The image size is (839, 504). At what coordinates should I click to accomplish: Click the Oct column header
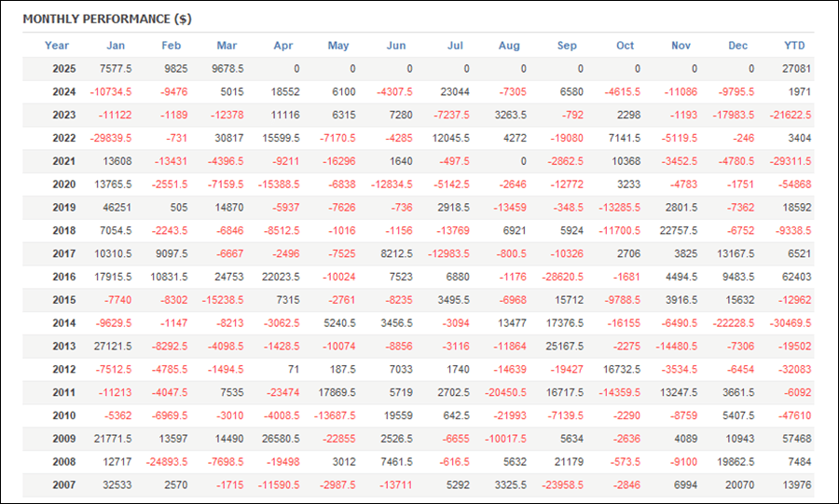[x=625, y=46]
